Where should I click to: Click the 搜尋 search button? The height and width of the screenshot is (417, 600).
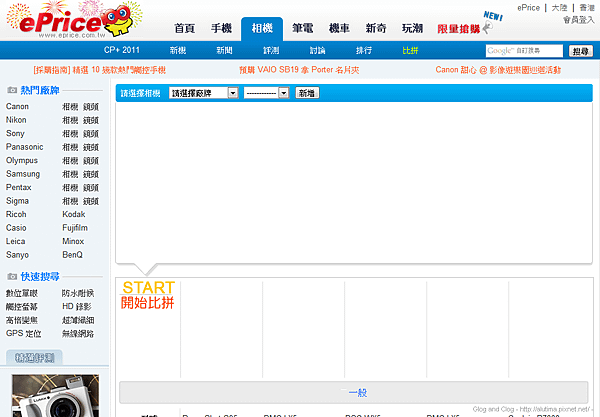click(x=580, y=51)
